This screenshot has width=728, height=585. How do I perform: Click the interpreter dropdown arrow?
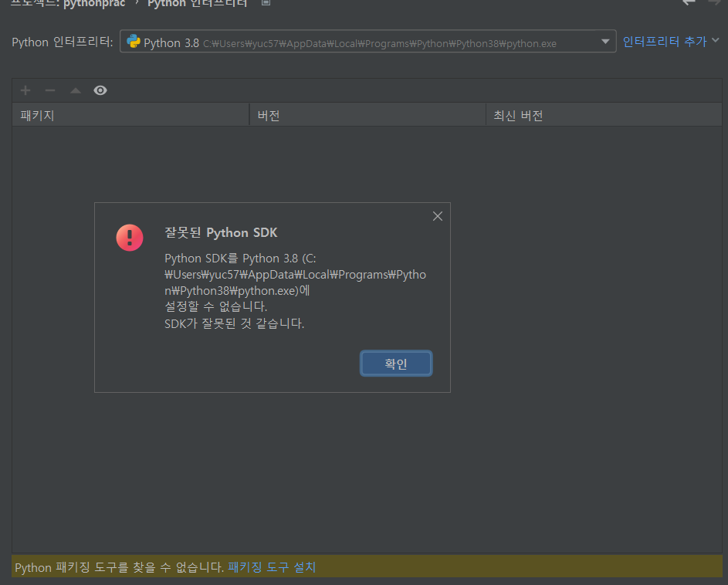click(x=605, y=42)
